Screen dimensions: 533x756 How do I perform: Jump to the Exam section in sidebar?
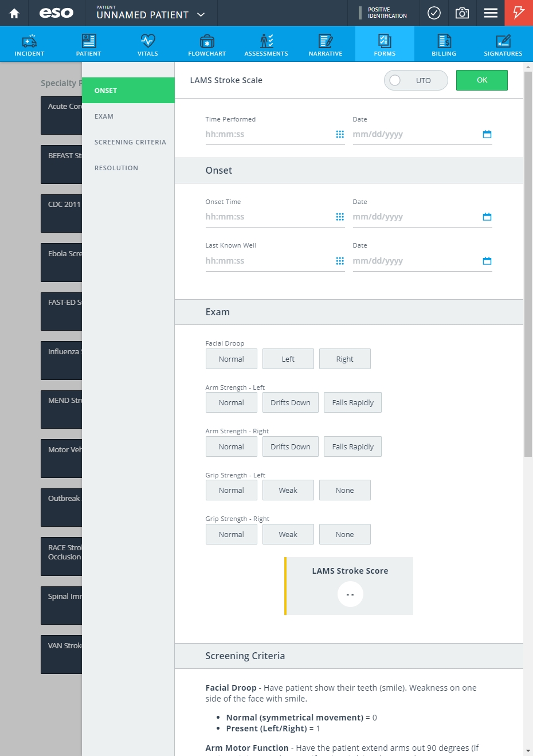click(x=128, y=116)
